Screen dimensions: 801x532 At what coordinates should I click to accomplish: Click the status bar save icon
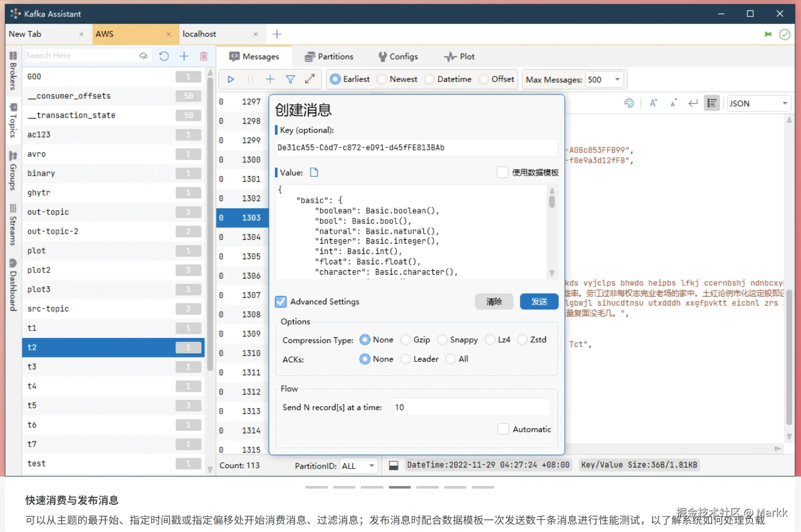[x=393, y=465]
